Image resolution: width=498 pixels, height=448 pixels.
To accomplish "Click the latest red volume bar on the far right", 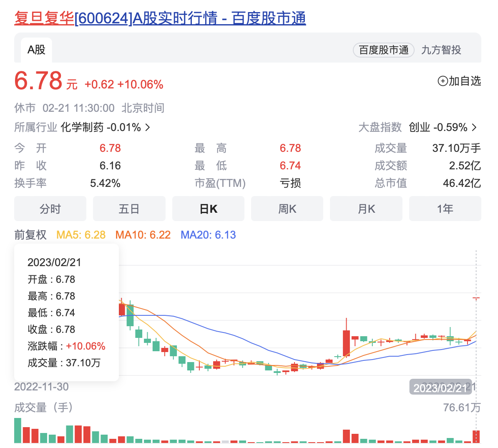I will [476, 437].
